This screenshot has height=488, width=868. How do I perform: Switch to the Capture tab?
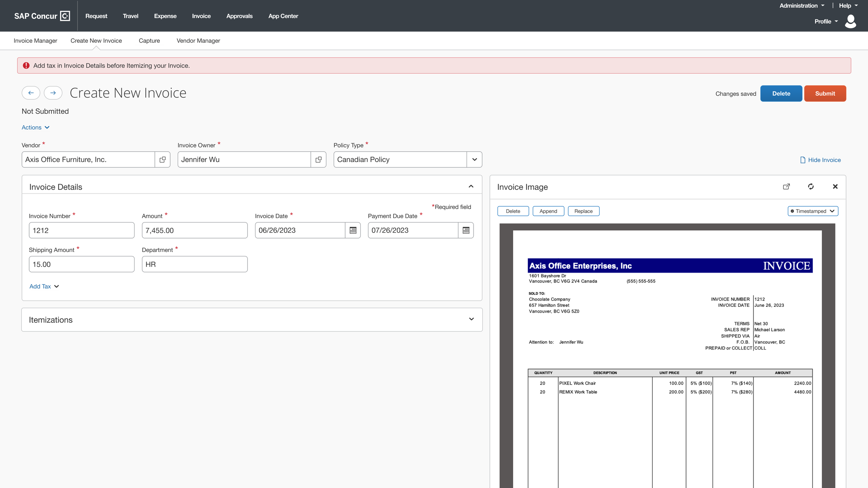(149, 41)
